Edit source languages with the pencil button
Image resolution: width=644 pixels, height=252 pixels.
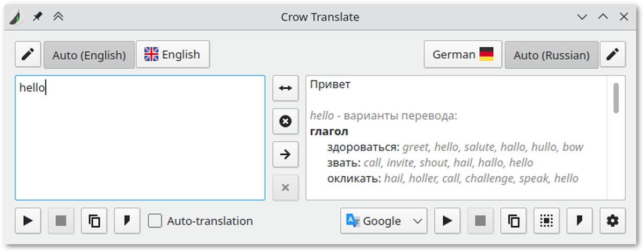pos(28,54)
